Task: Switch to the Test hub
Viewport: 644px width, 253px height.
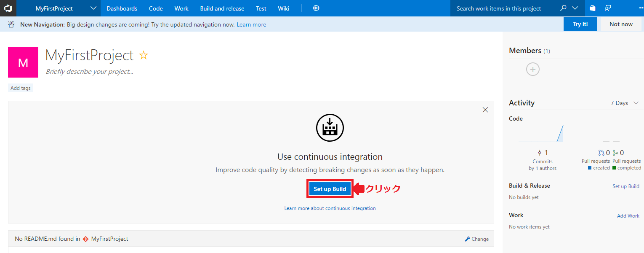Action: [x=261, y=8]
